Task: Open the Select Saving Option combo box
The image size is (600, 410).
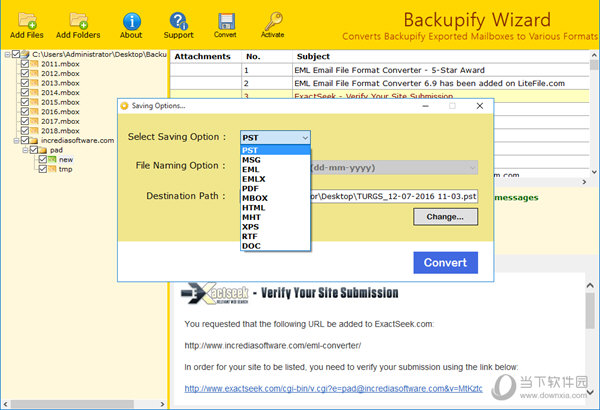Action: (275, 138)
